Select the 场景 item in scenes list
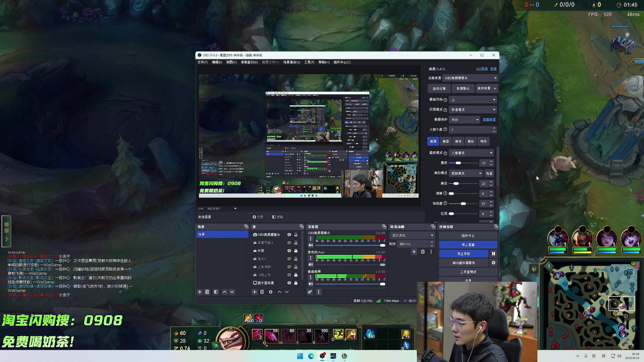The width and height of the screenshot is (644, 362). [x=222, y=235]
